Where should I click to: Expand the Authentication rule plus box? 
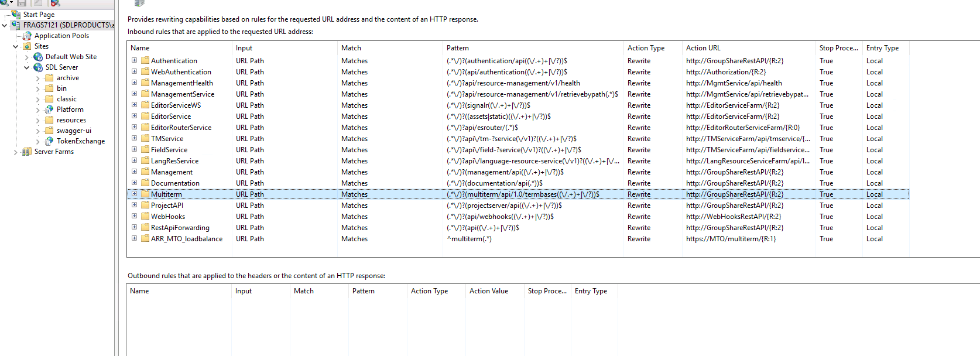pyautogui.click(x=134, y=60)
